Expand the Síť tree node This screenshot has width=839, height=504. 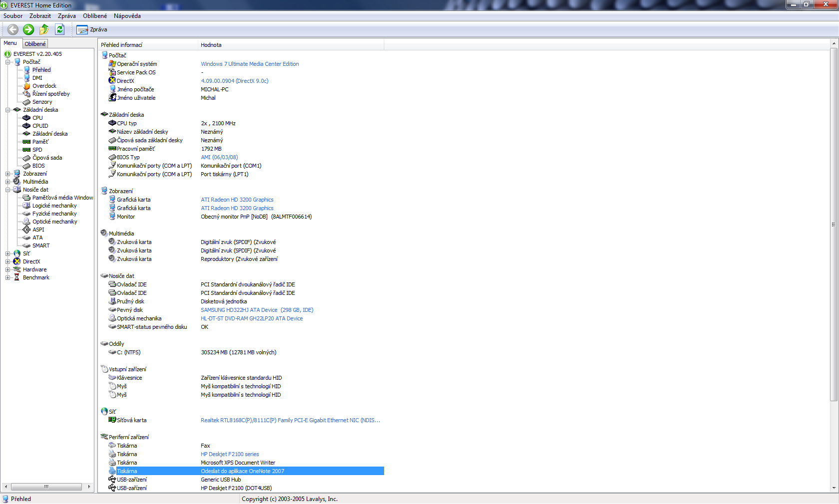8,253
